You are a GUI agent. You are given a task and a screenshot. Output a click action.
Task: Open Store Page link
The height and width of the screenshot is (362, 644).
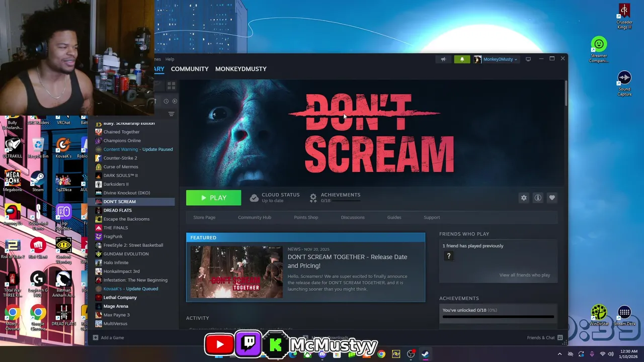pyautogui.click(x=204, y=217)
